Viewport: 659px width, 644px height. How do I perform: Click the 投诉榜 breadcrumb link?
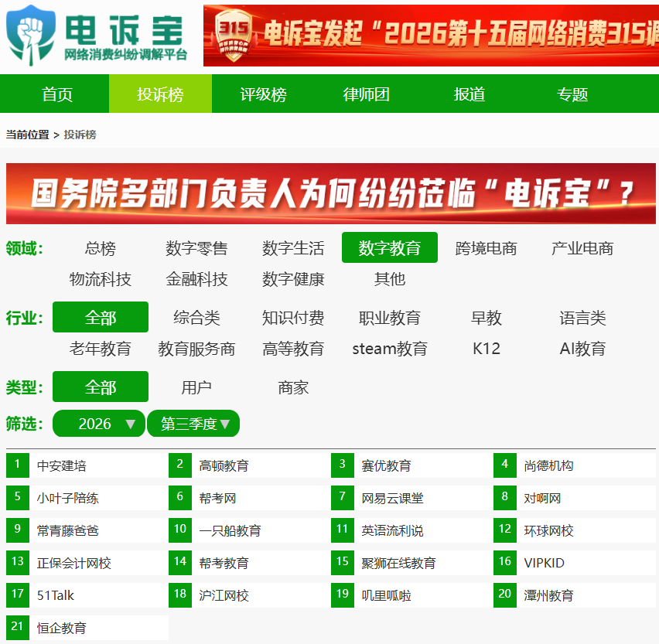pos(80,135)
